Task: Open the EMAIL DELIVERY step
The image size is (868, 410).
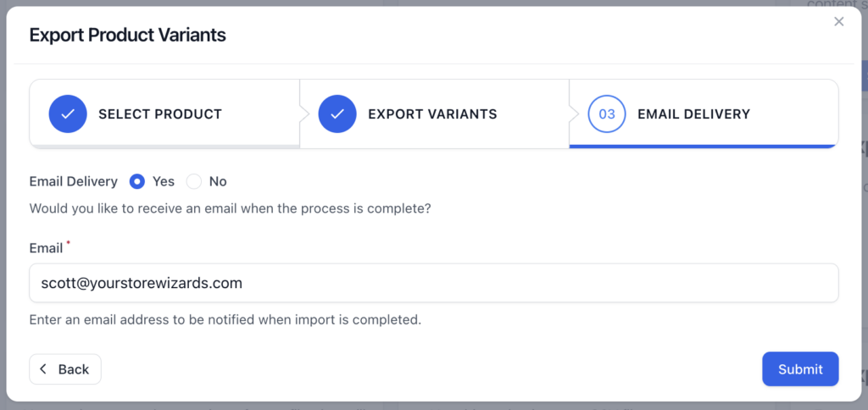Action: click(x=693, y=114)
